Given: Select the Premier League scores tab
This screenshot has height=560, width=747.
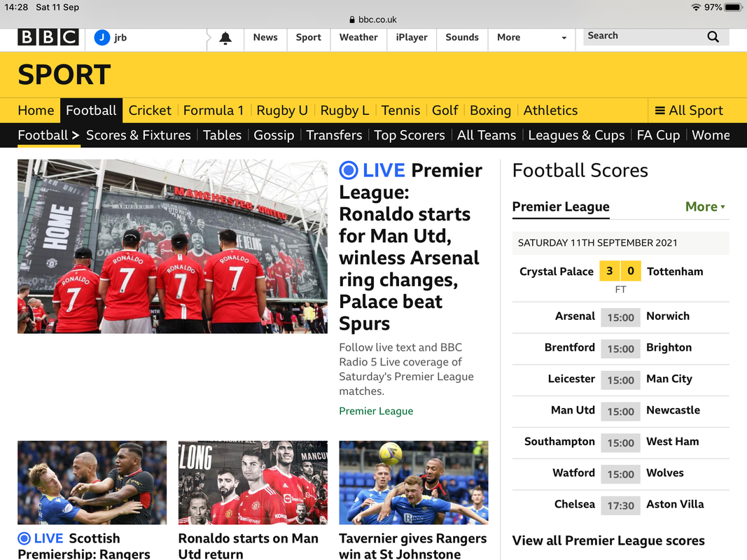Looking at the screenshot, I should point(561,206).
